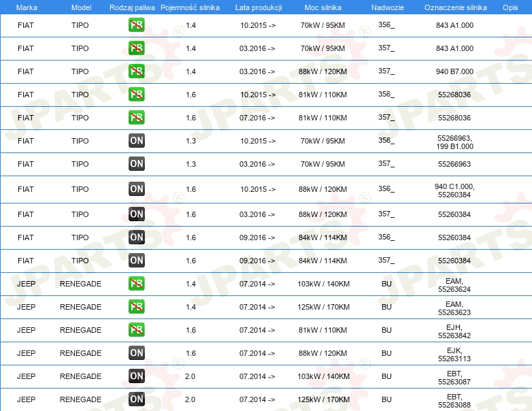Click the ON icon in the 1.3 Tipo 03.2016 row

click(x=136, y=164)
